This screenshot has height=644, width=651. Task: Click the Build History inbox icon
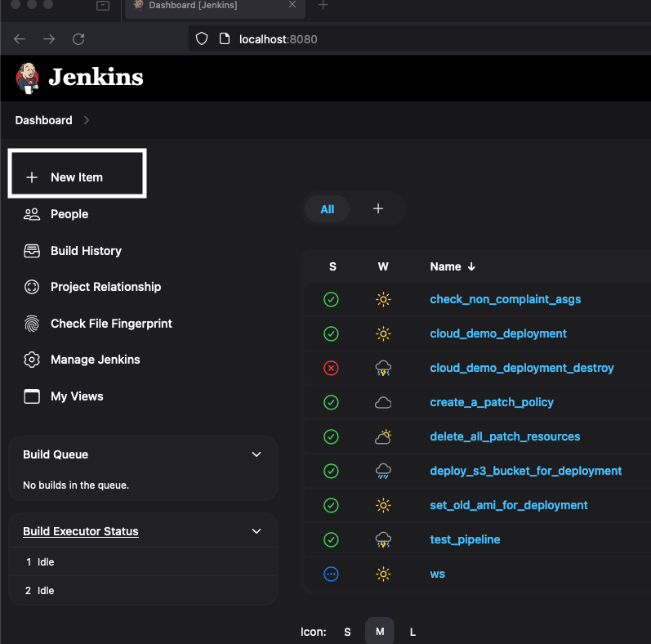(32, 251)
